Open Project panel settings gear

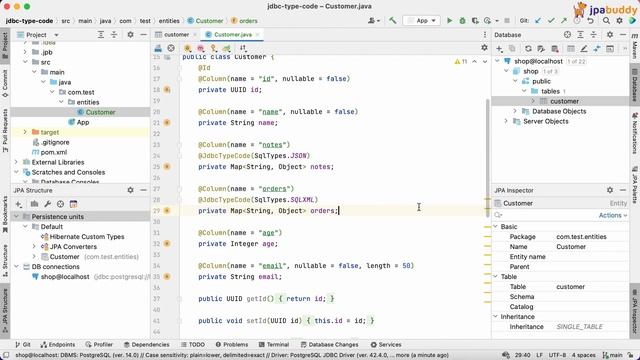[130, 35]
